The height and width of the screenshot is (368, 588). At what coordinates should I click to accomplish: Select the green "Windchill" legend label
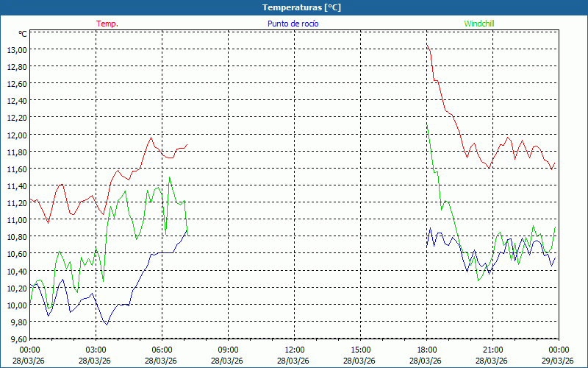479,24
